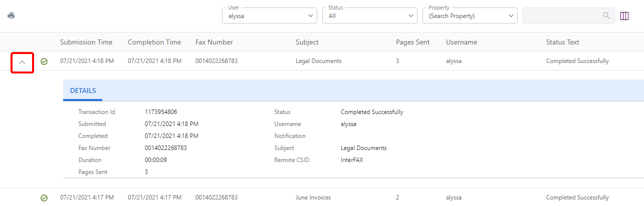Sort by Submission Time column header

coord(86,42)
